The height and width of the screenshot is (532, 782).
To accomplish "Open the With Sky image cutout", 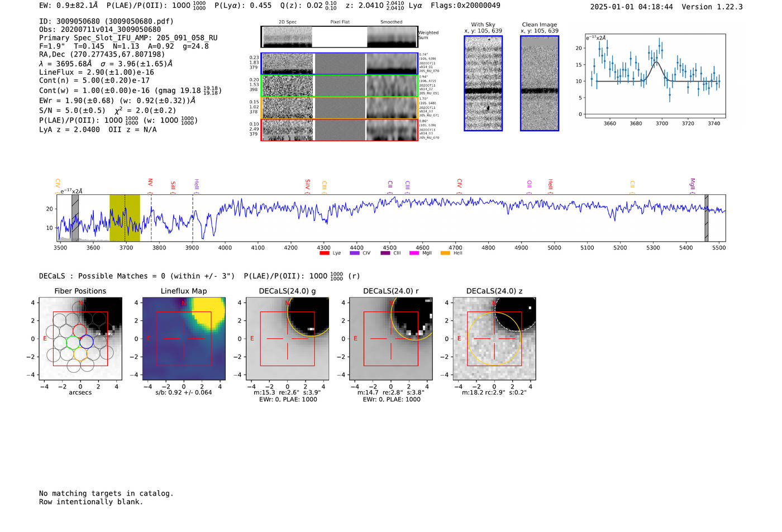I will (483, 83).
